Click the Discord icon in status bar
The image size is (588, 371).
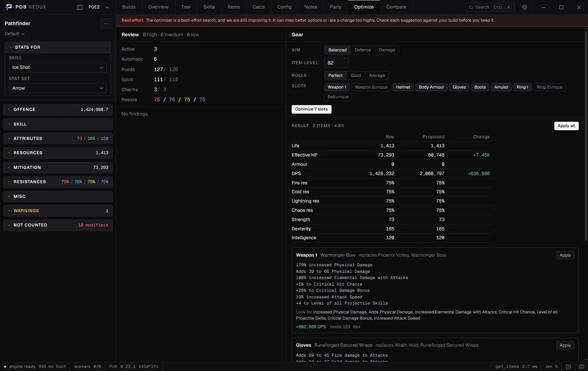point(581,367)
